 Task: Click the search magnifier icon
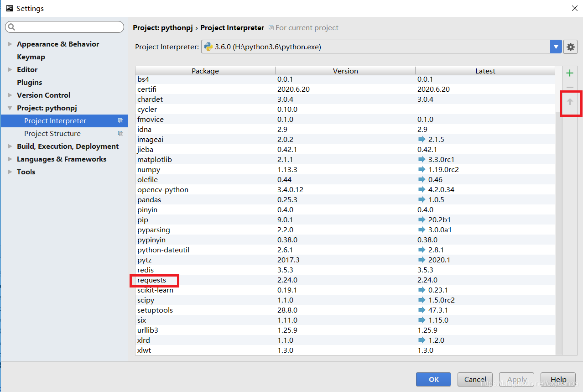coord(12,27)
